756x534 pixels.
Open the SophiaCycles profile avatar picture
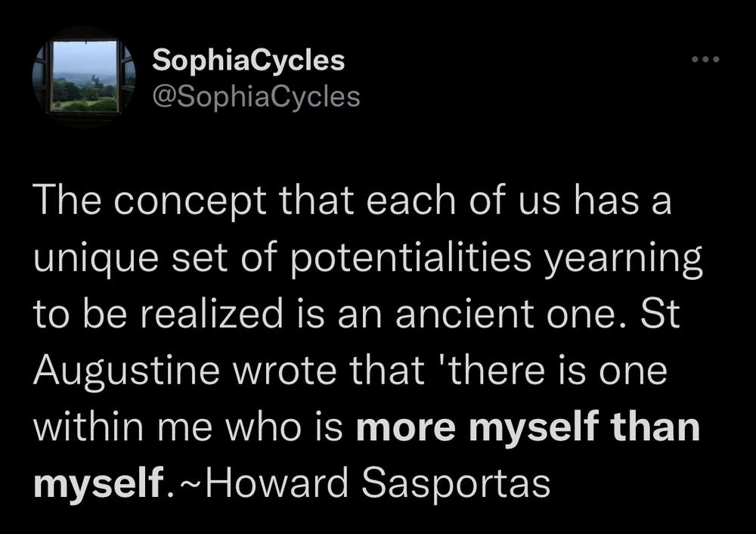pyautogui.click(x=84, y=77)
